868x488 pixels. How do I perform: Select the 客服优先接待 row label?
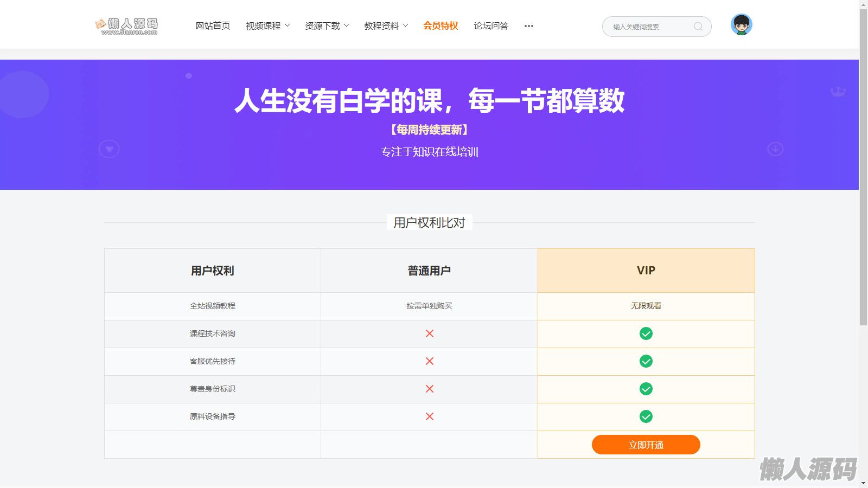pyautogui.click(x=213, y=361)
